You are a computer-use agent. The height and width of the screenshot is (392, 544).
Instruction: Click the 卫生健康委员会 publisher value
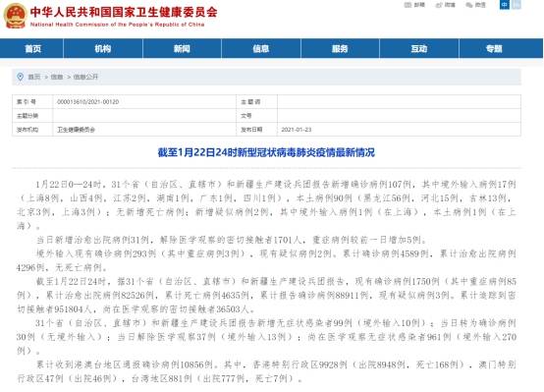click(76, 130)
